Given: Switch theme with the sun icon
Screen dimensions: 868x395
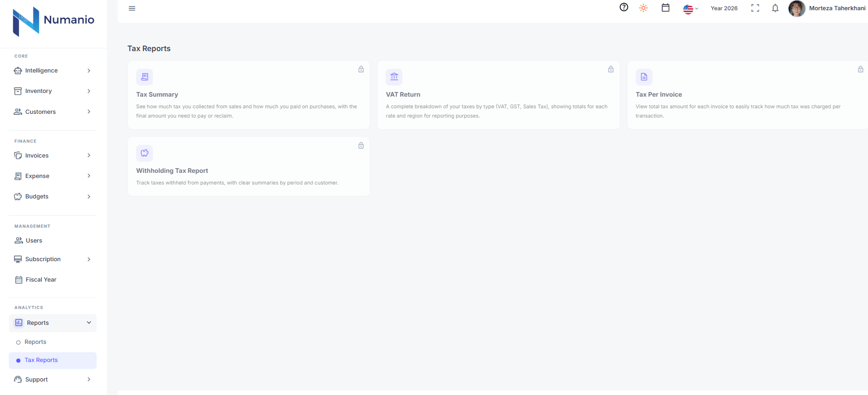Looking at the screenshot, I should pyautogui.click(x=644, y=8).
